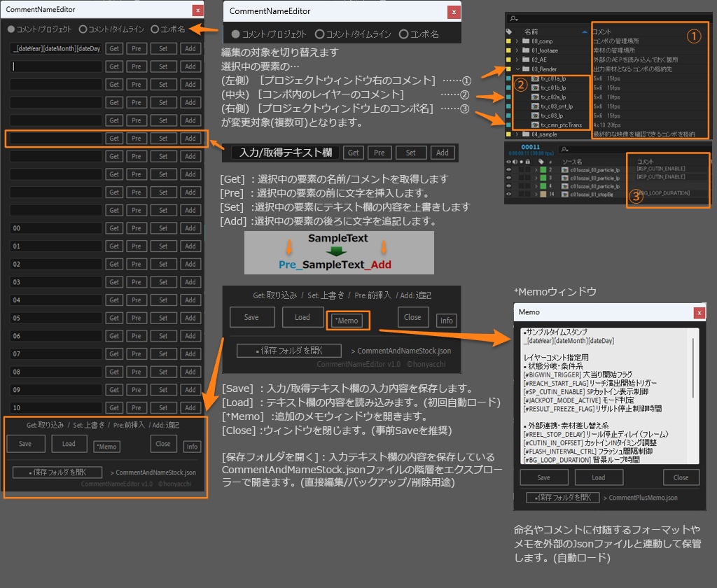This screenshot has height=588, width=717.
Task: Expand the 04_sample folder
Action: [x=517, y=134]
